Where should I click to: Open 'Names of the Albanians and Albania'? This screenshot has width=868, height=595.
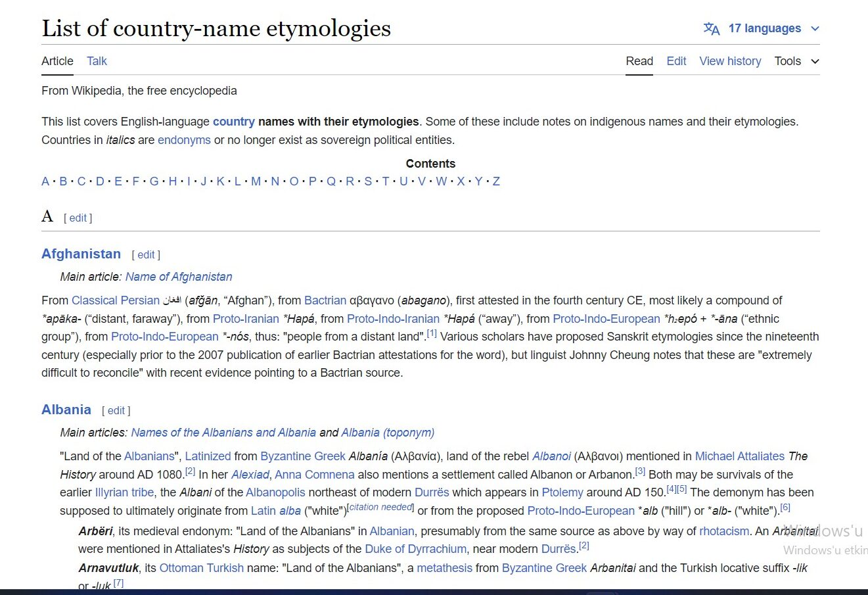pyautogui.click(x=223, y=433)
